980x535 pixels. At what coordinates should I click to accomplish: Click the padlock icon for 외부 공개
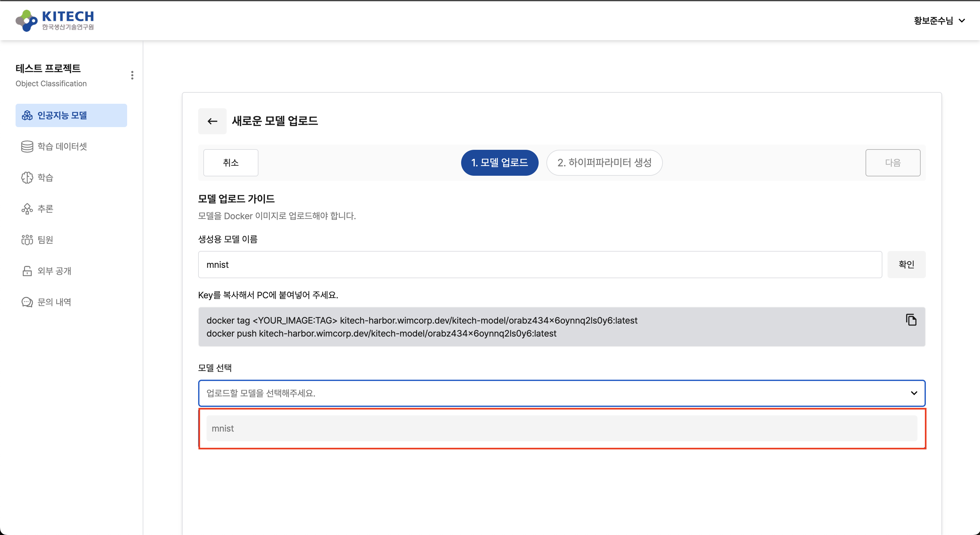tap(27, 271)
